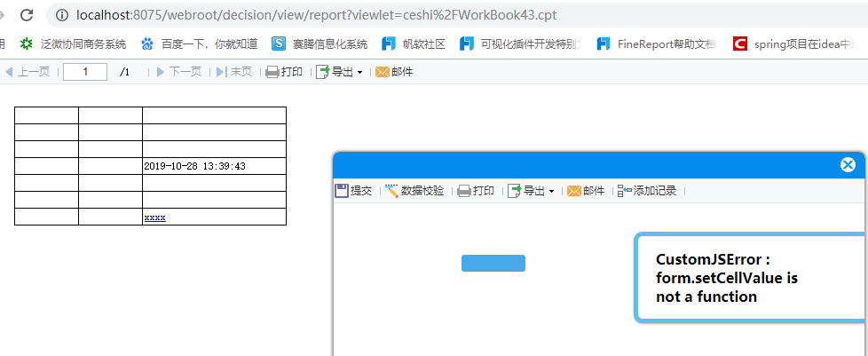868x356 pixels.
Task: Go to next page via 下一页
Action: [x=178, y=72]
